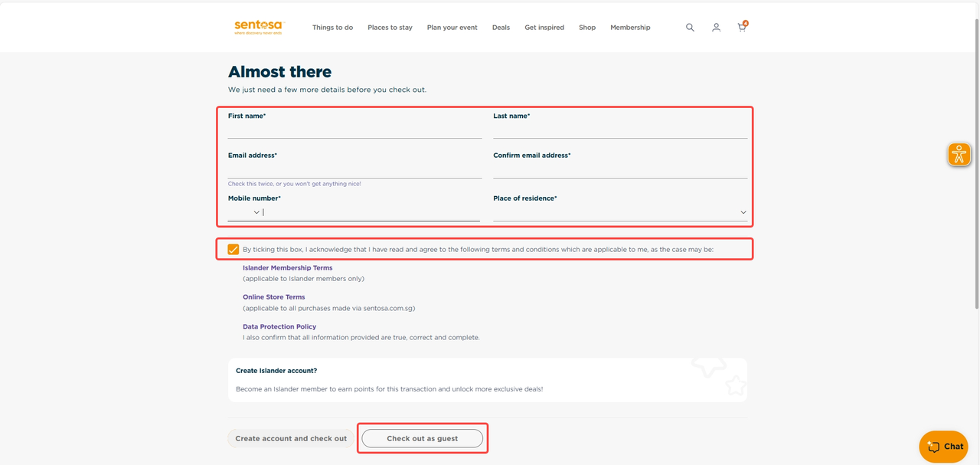Open the shopping cart icon
This screenshot has width=980, height=465.
pos(742,28)
